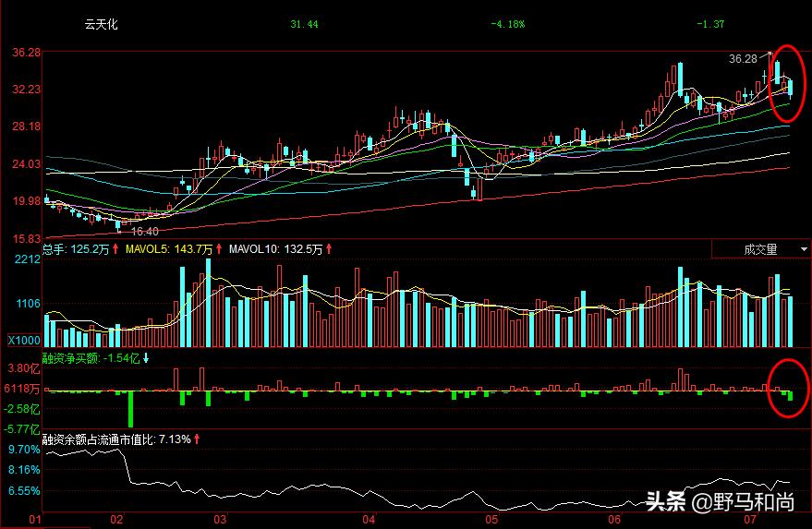812x529 pixels.
Task: Click the red up arrow beside 总手
Action: tap(115, 249)
